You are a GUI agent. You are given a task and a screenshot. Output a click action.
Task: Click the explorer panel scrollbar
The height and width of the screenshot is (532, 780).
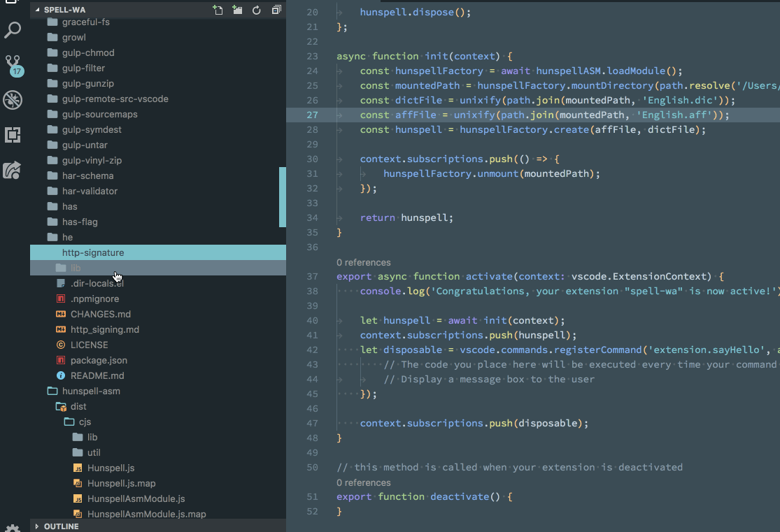tap(282, 196)
